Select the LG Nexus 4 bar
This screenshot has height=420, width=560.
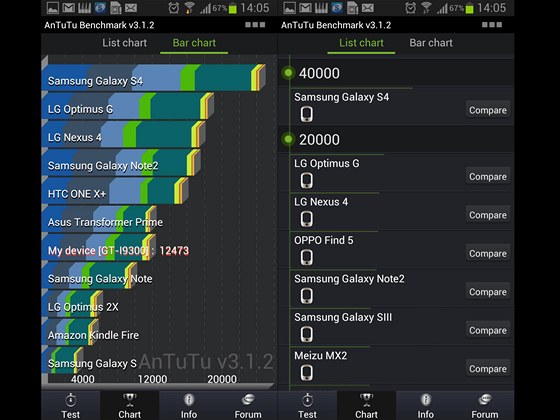pos(124,134)
